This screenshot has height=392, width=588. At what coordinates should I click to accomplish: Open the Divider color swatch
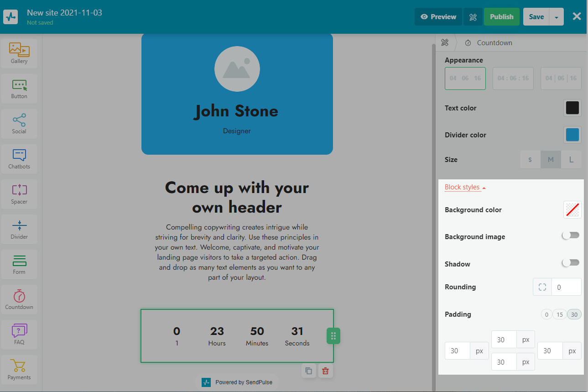click(572, 135)
